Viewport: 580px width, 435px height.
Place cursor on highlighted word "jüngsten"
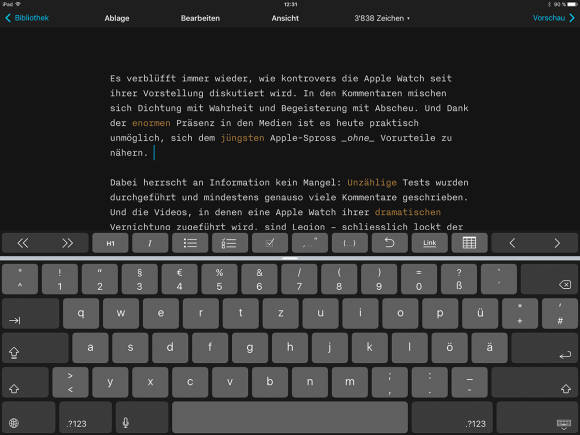pos(242,138)
